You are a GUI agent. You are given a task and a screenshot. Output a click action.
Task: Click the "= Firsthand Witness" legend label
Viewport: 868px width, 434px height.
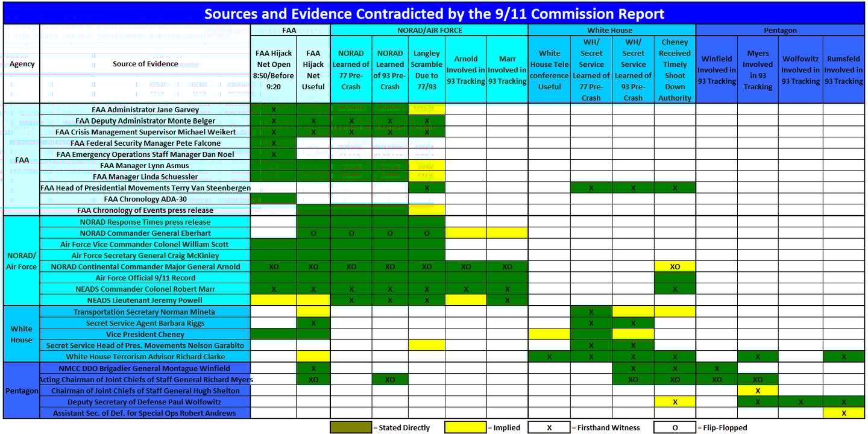tap(605, 427)
